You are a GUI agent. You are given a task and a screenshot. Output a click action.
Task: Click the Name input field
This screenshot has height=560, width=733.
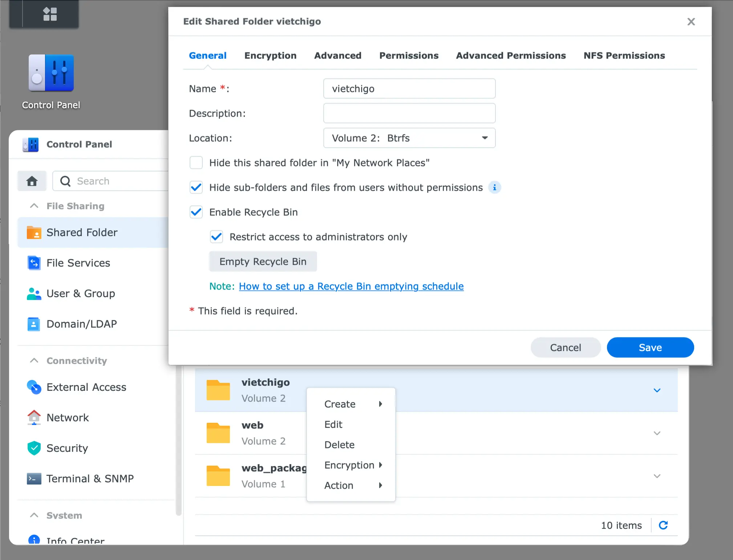tap(409, 89)
